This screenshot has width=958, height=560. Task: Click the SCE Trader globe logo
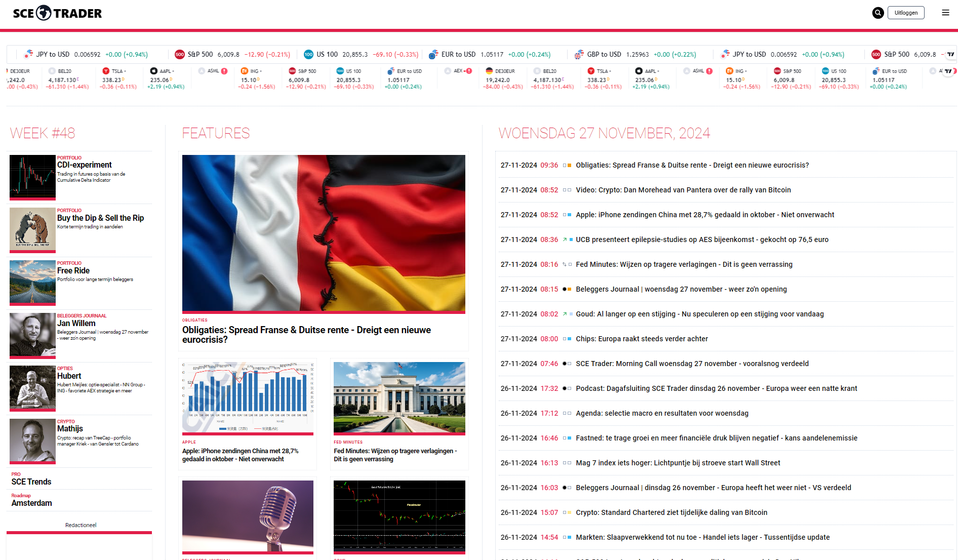coord(45,13)
